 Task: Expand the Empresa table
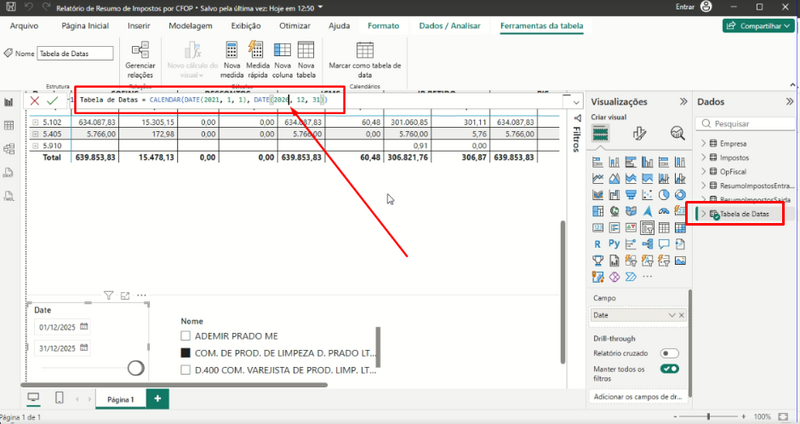(x=704, y=143)
